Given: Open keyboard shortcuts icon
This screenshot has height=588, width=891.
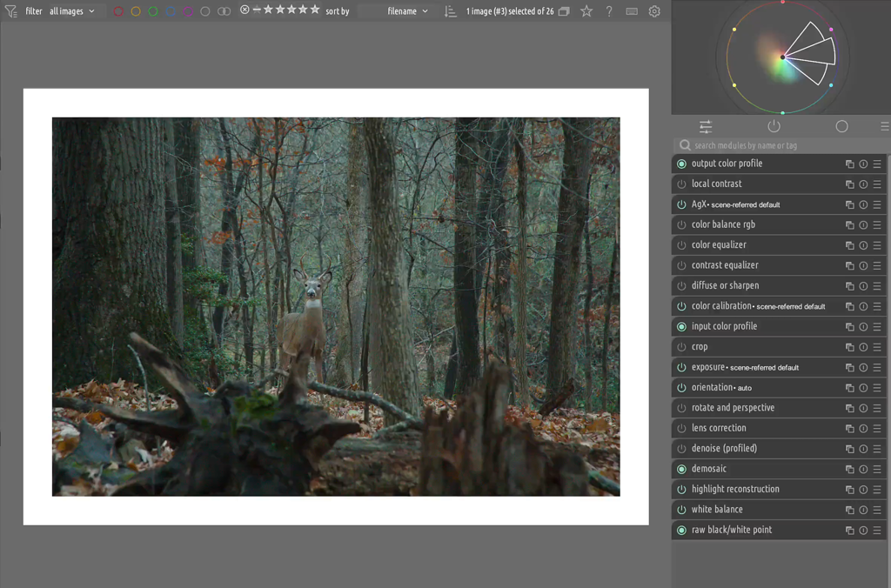Looking at the screenshot, I should [632, 11].
